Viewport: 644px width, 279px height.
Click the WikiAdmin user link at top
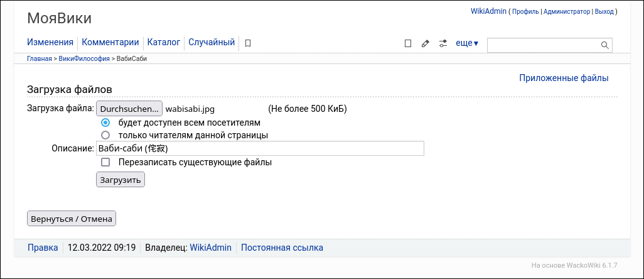[x=488, y=11]
